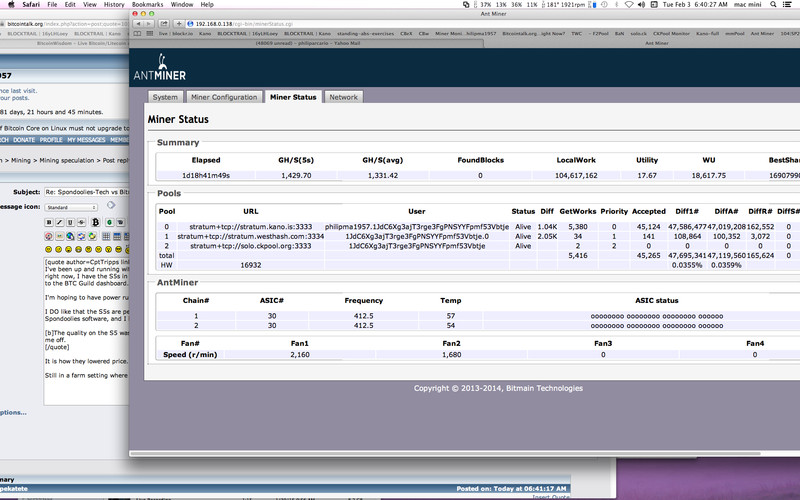Click the Safari back arrow in Ant Miner window
Viewport: 800px width, 500px height.
click(x=138, y=23)
